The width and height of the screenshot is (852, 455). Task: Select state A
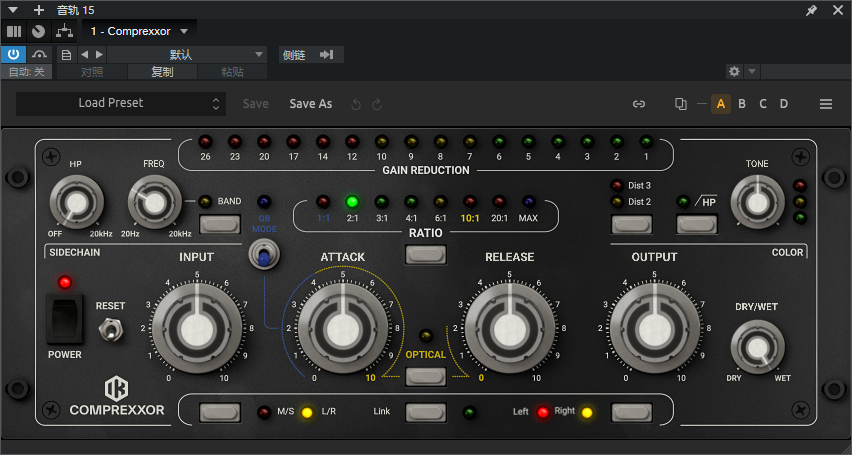721,104
